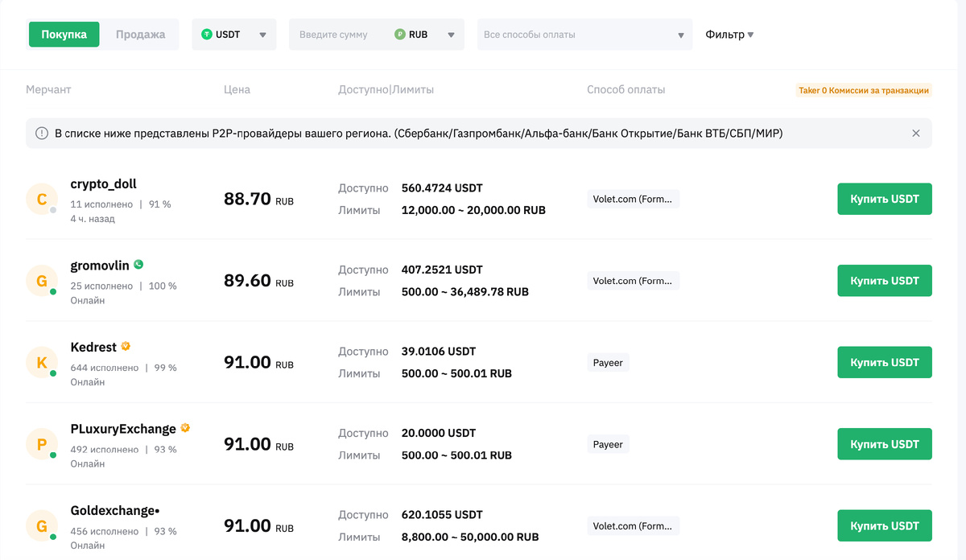Switch to the Продажа tab
966x560 pixels.
click(140, 35)
